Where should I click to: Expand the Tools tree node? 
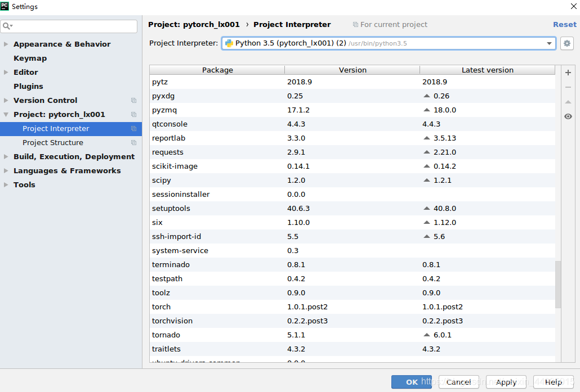coord(6,184)
